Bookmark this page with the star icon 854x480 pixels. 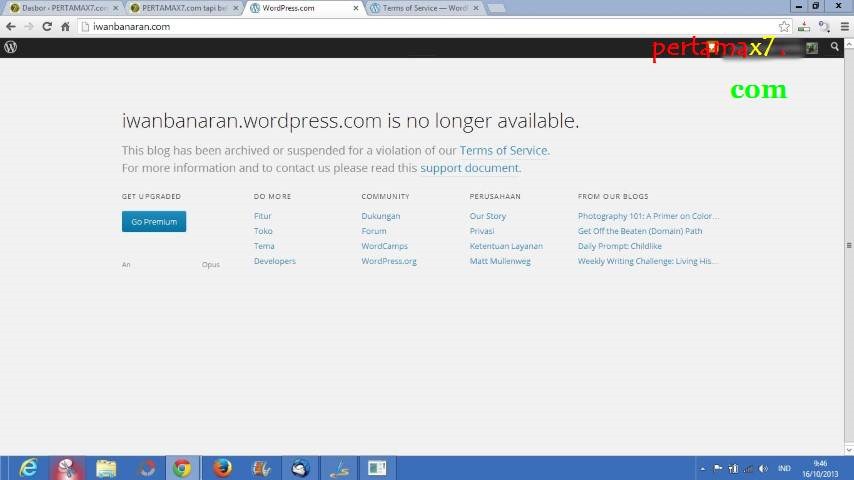(x=784, y=27)
